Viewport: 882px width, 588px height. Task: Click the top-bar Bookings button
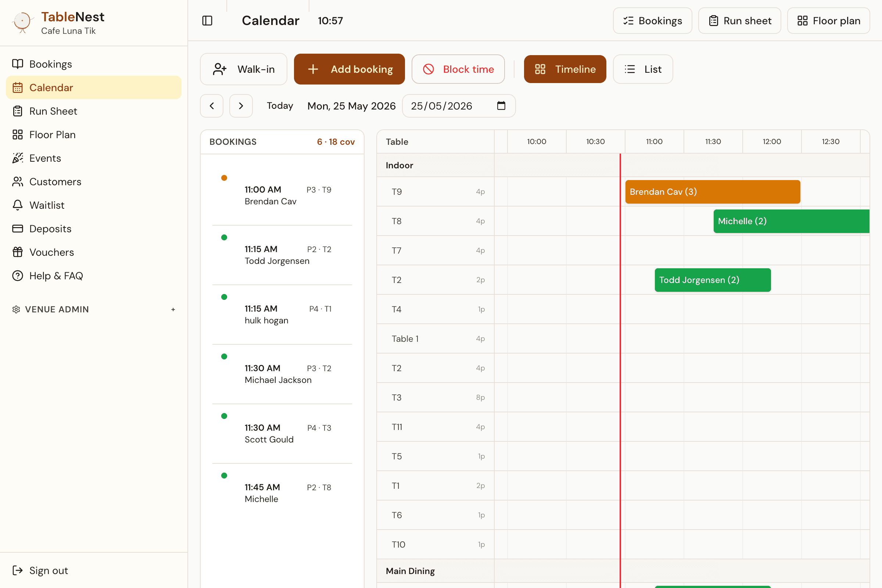[653, 21]
